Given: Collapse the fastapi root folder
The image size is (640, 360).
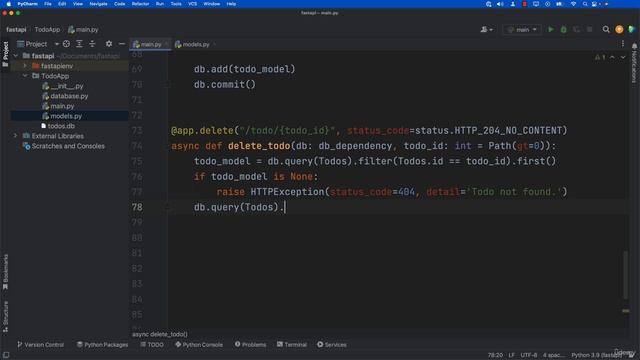Looking at the screenshot, I should pyautogui.click(x=16, y=56).
